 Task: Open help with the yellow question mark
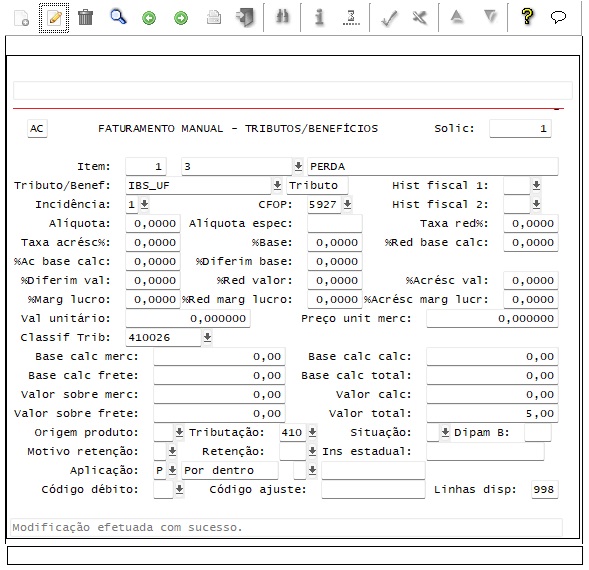(x=527, y=17)
